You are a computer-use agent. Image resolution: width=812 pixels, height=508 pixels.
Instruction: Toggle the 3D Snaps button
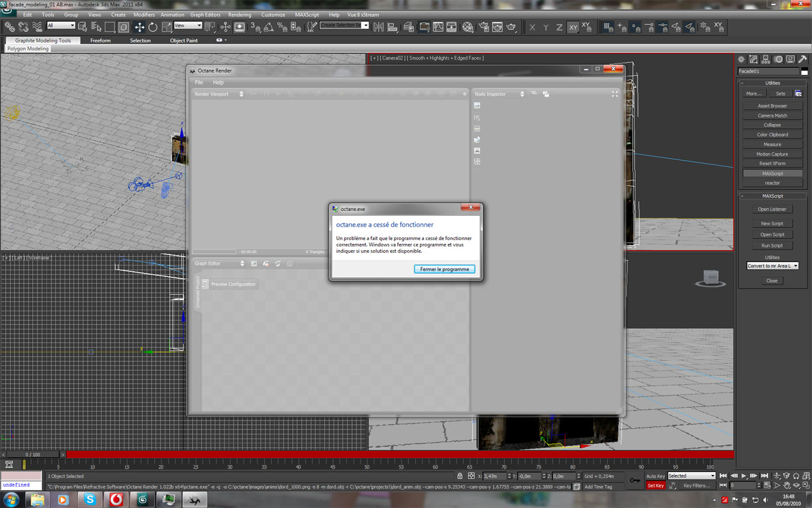tap(255, 27)
